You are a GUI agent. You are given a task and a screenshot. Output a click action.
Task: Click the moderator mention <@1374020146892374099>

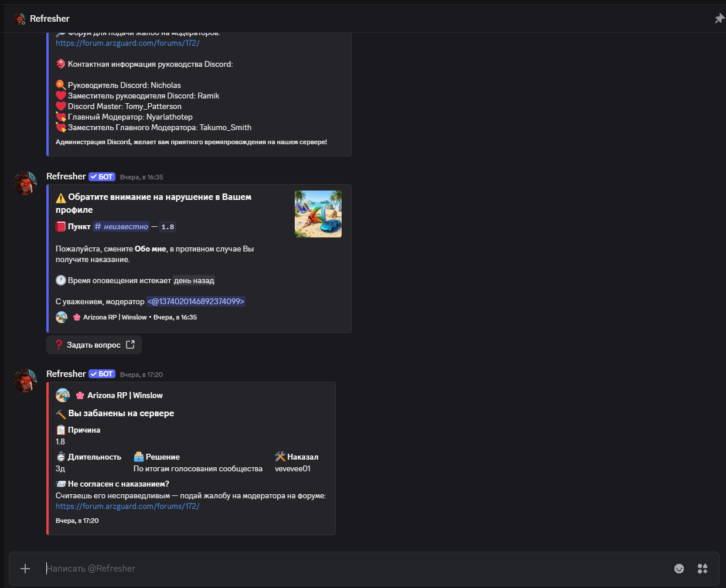[196, 301]
